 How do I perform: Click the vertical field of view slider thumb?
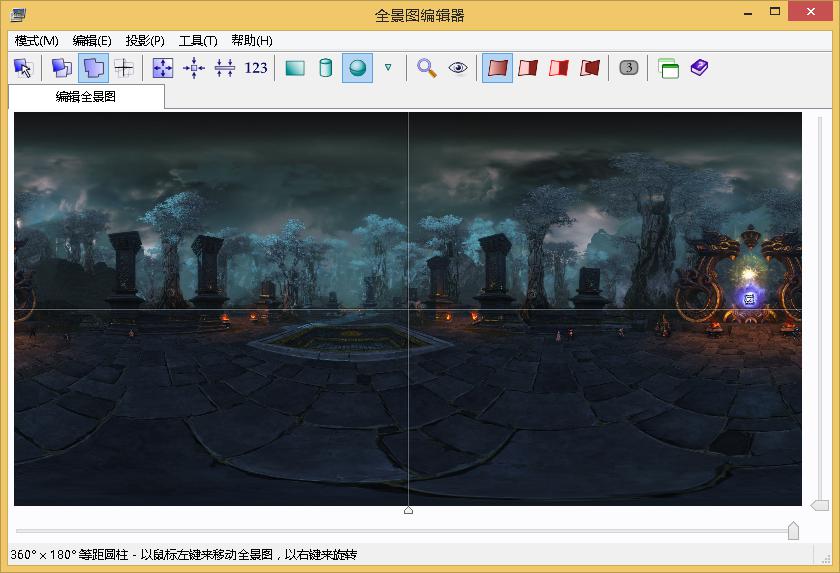tap(820, 505)
